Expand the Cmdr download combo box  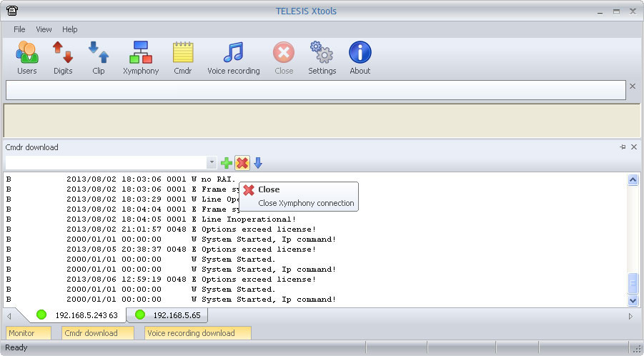coord(212,164)
